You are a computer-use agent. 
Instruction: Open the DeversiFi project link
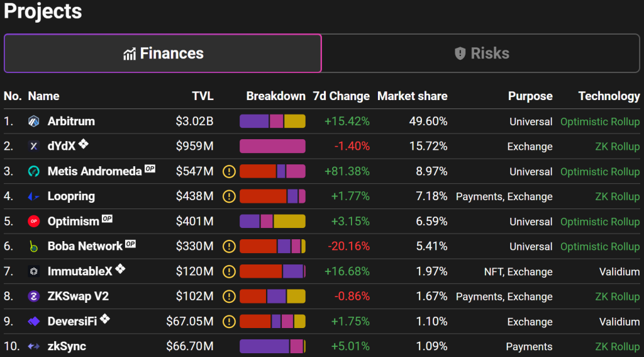pyautogui.click(x=72, y=322)
